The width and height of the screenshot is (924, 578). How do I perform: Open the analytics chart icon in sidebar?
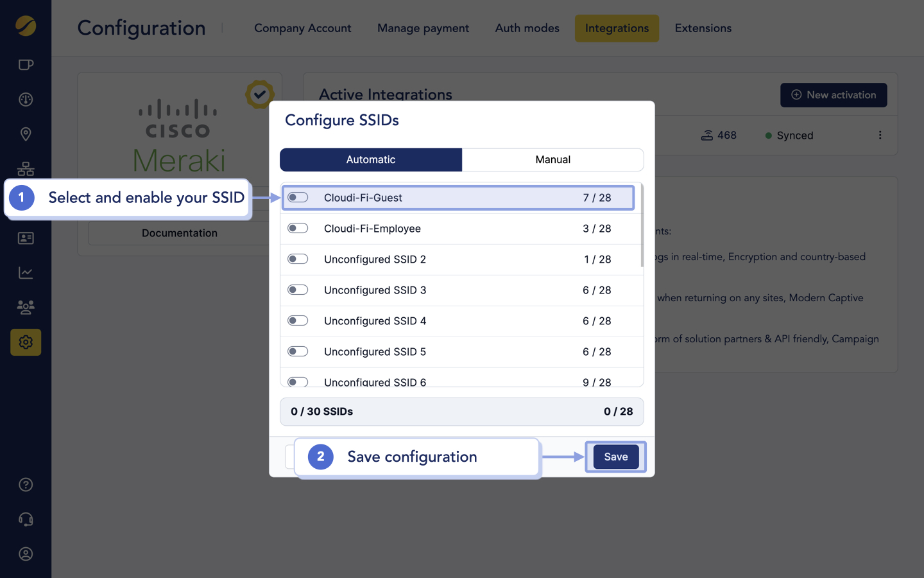(25, 272)
